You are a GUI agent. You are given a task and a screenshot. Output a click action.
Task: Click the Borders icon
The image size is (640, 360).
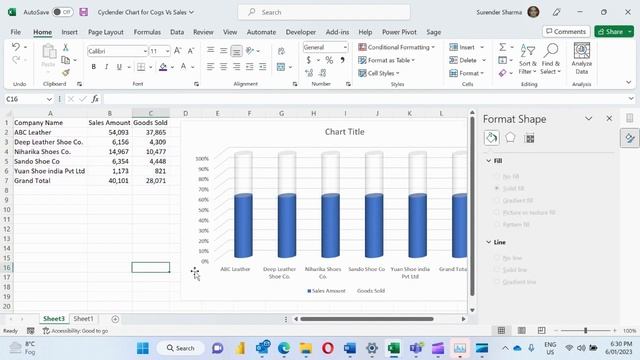tap(141, 67)
